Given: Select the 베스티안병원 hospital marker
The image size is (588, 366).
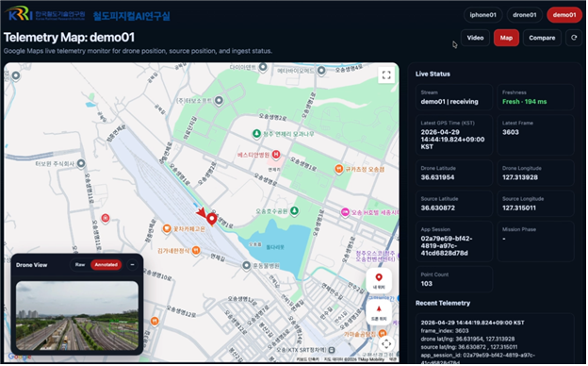Looking at the screenshot, I should coord(276,155).
